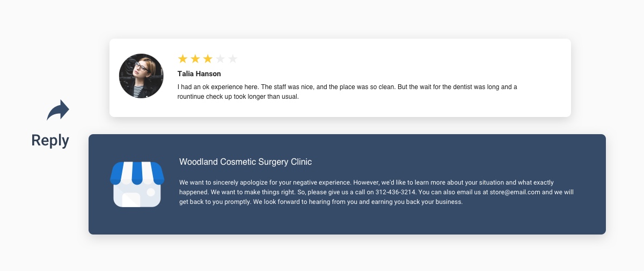The width and height of the screenshot is (644, 271).
Task: Click the storefront door on shop icon
Action: click(x=131, y=199)
